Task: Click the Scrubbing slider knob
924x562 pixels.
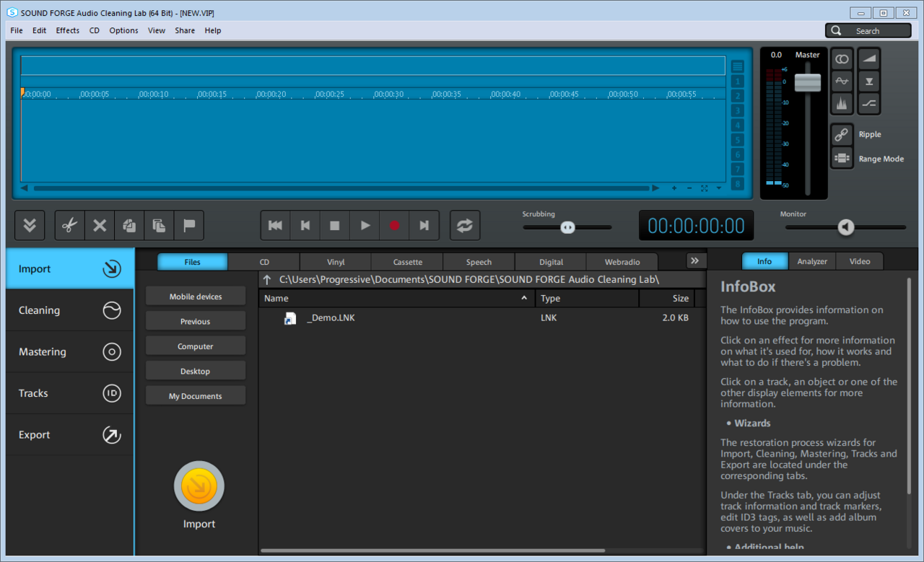Action: [567, 227]
